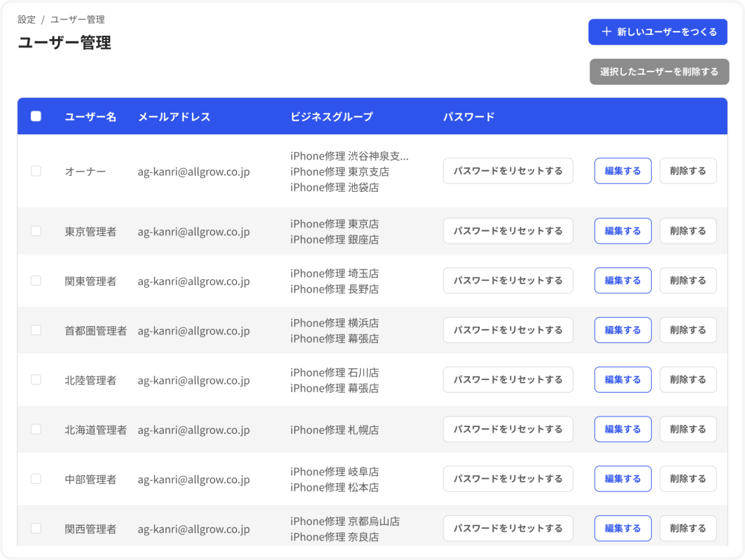This screenshot has height=560, width=745.
Task: Select the ユーザー名 column header
Action: coord(90,116)
